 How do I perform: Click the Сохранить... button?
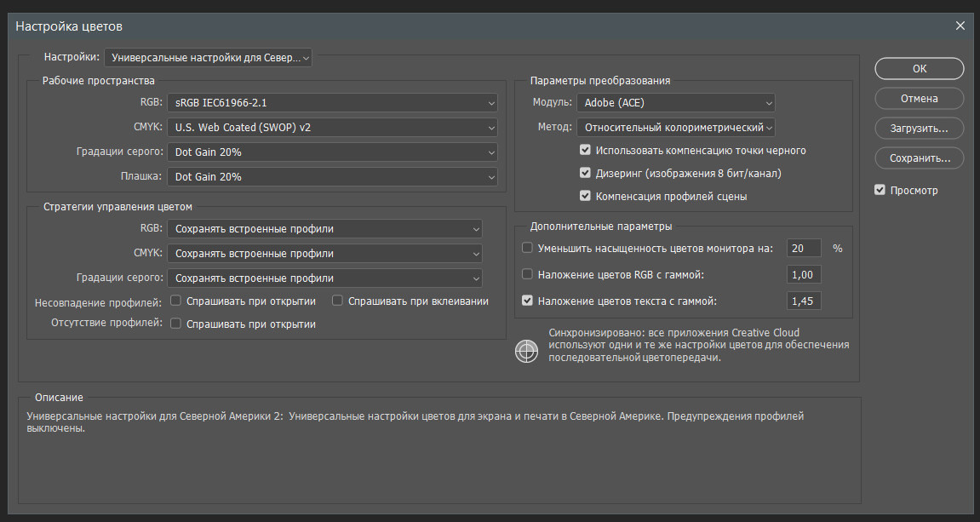pyautogui.click(x=919, y=158)
